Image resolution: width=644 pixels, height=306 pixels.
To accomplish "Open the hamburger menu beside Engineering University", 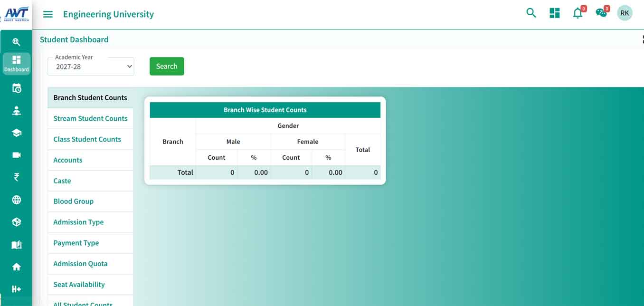I will pyautogui.click(x=48, y=14).
